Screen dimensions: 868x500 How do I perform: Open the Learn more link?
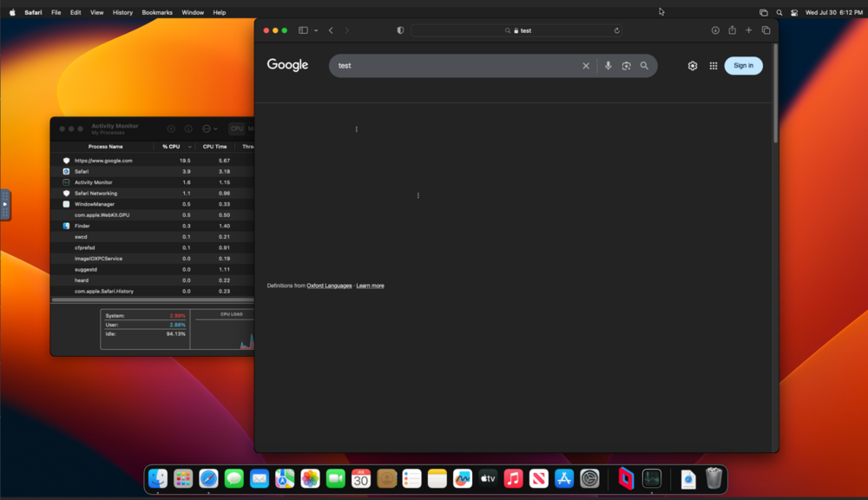370,286
